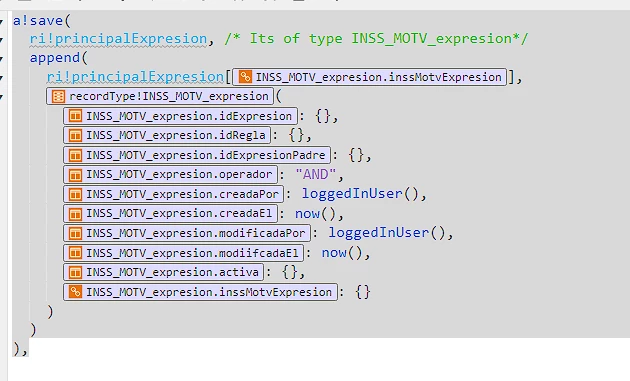
Task: Select the INSS_MOTV_expresion.operador field chip
Action: [x=170, y=174]
